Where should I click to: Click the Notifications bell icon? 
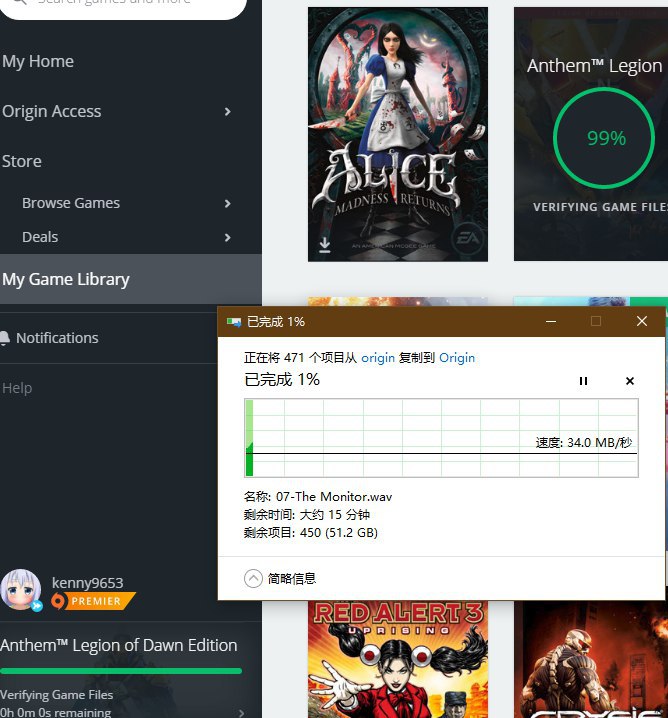(x=5, y=338)
